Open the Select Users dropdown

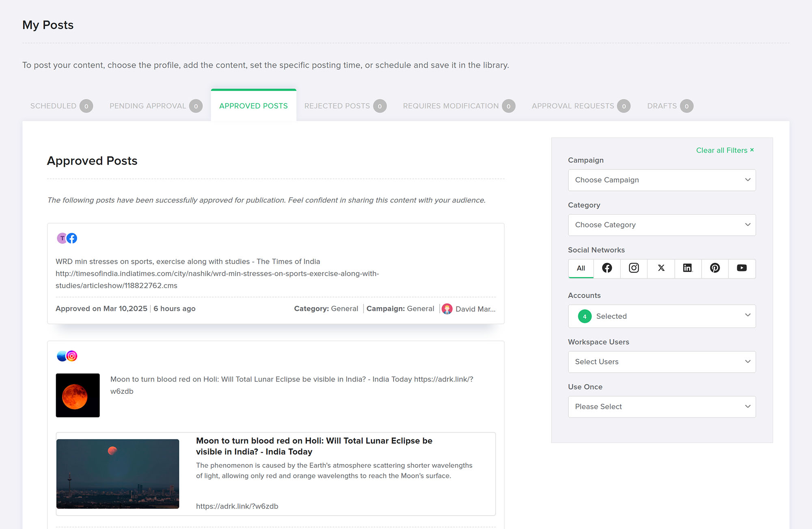point(662,362)
